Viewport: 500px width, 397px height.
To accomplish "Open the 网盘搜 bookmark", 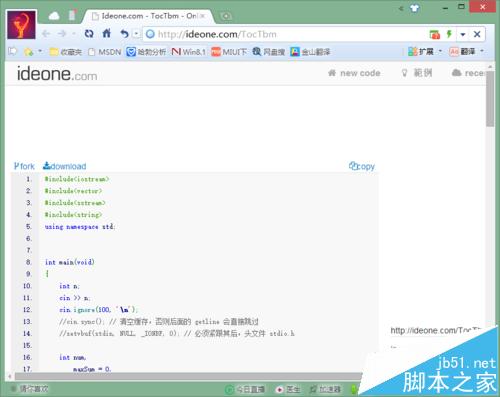I will [x=269, y=52].
